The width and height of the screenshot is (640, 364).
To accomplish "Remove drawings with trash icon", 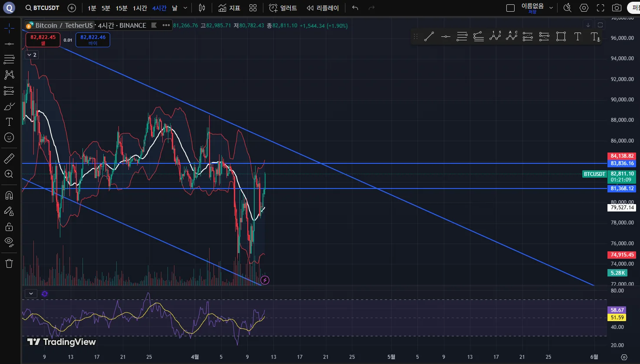I will coord(9,263).
